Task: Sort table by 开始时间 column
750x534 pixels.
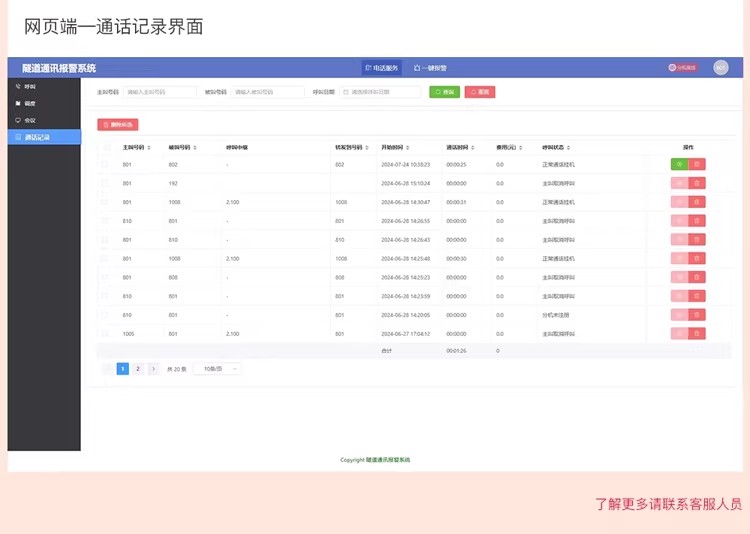Action: pyautogui.click(x=408, y=147)
